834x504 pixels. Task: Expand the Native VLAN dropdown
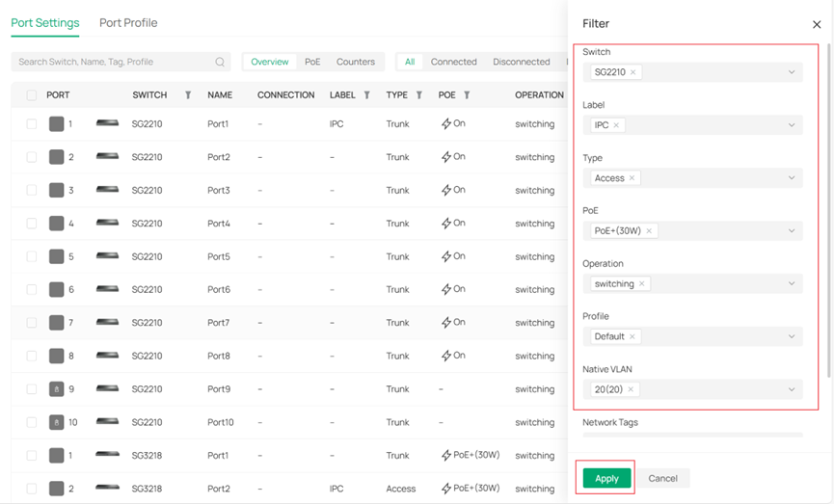pyautogui.click(x=792, y=390)
